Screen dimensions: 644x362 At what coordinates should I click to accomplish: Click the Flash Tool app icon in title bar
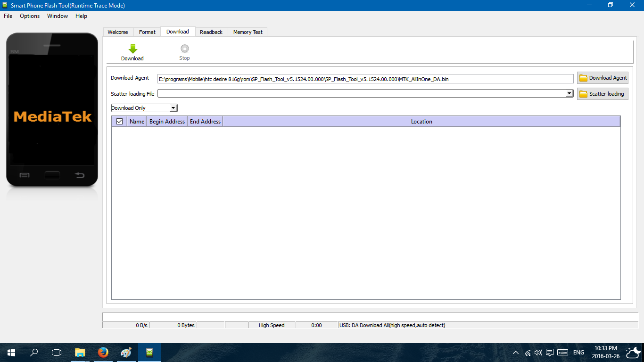pyautogui.click(x=5, y=5)
